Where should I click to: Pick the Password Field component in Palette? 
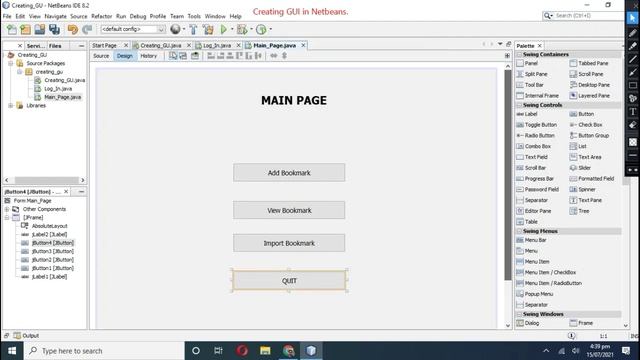click(537, 189)
